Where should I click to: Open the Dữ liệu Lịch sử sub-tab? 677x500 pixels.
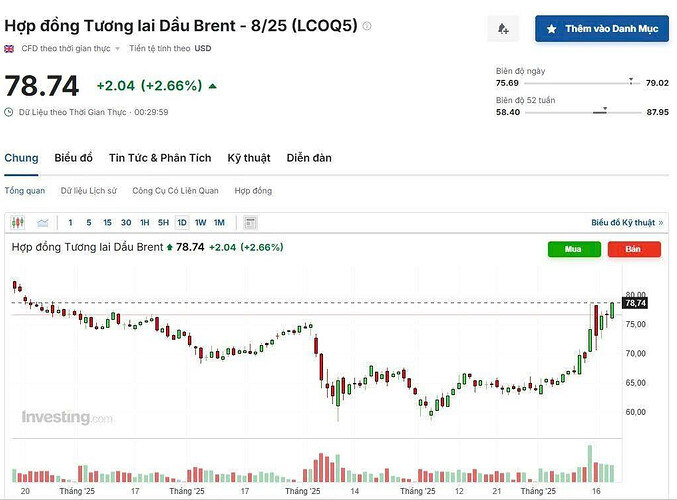pos(88,190)
